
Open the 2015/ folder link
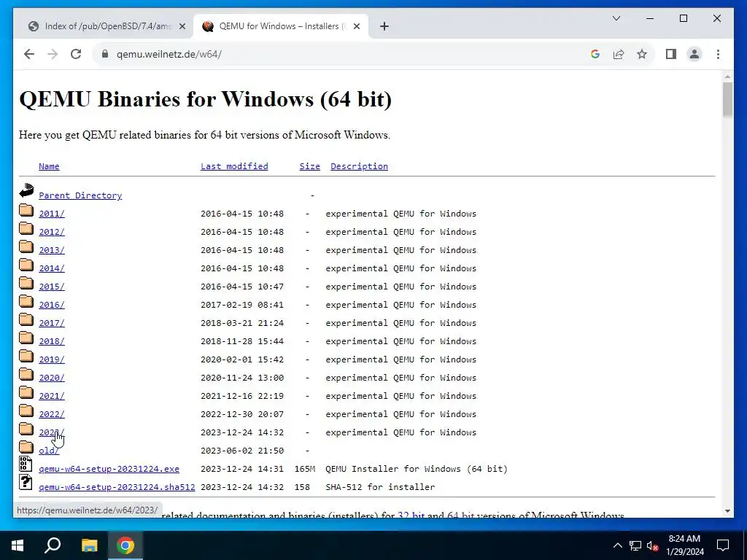[x=52, y=287]
